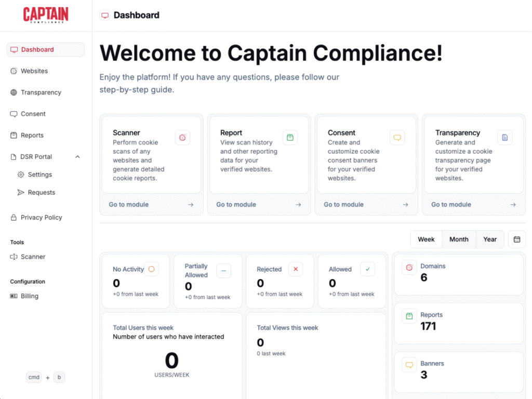Click the b shortcut key hint
Screen dimensions: 532x399
tap(59, 377)
